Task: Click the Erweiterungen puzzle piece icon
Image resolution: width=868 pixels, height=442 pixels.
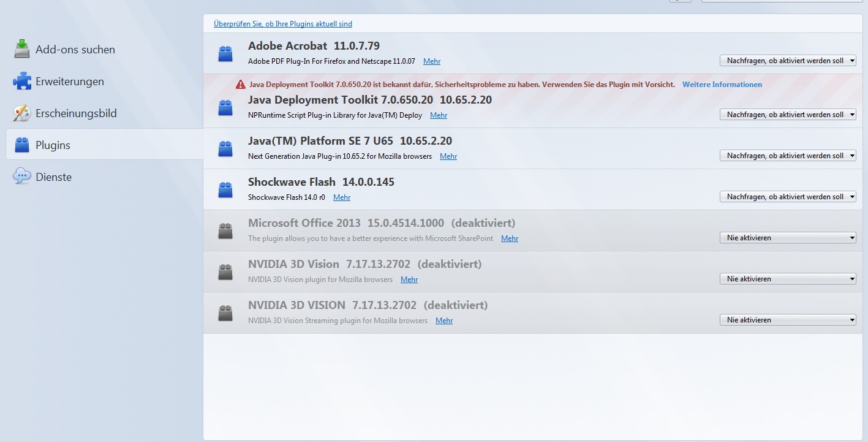Action: pos(22,81)
